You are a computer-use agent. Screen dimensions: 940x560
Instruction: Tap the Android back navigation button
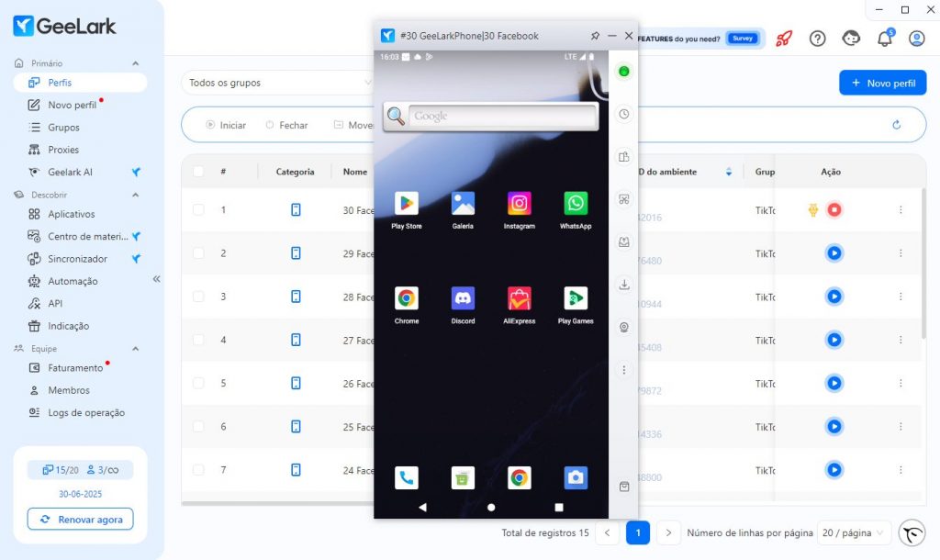pyautogui.click(x=422, y=508)
